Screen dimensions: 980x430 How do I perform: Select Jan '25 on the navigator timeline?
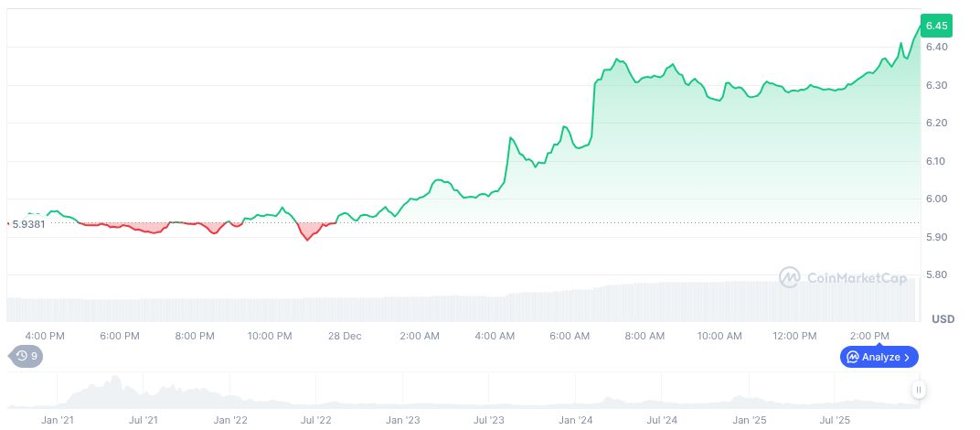click(749, 420)
